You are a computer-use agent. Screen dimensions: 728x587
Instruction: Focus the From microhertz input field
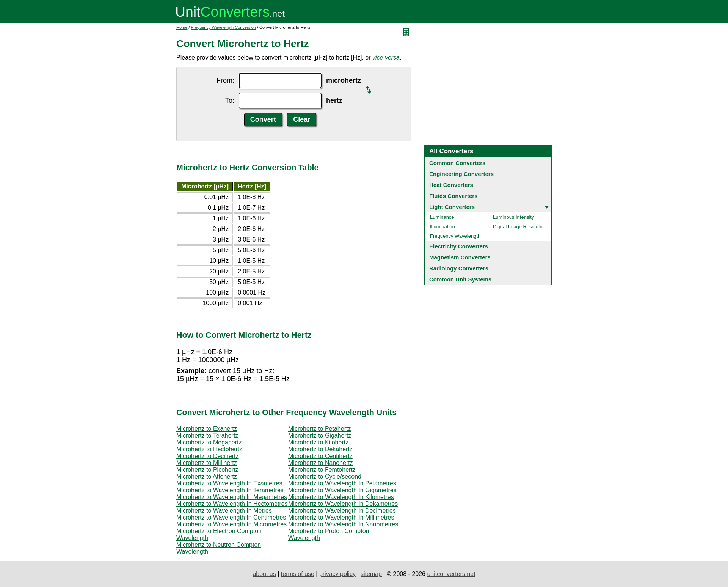click(x=280, y=81)
